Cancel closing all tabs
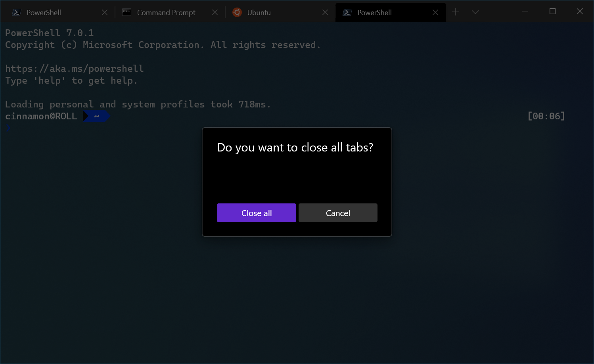594x364 pixels. (338, 213)
